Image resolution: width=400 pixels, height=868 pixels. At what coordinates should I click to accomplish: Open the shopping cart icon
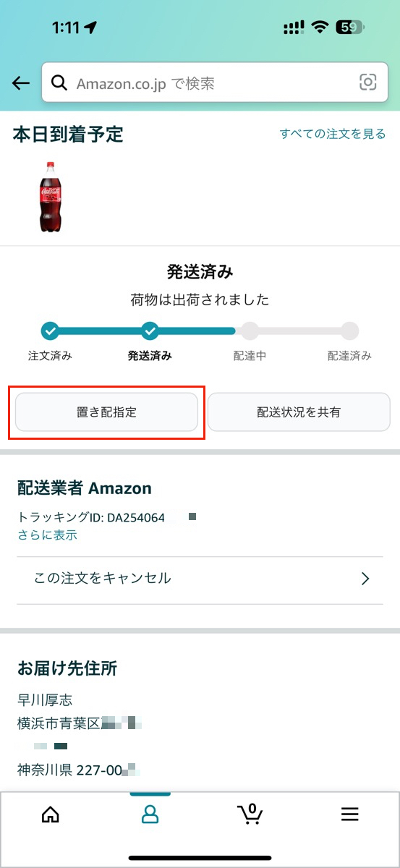click(x=250, y=814)
